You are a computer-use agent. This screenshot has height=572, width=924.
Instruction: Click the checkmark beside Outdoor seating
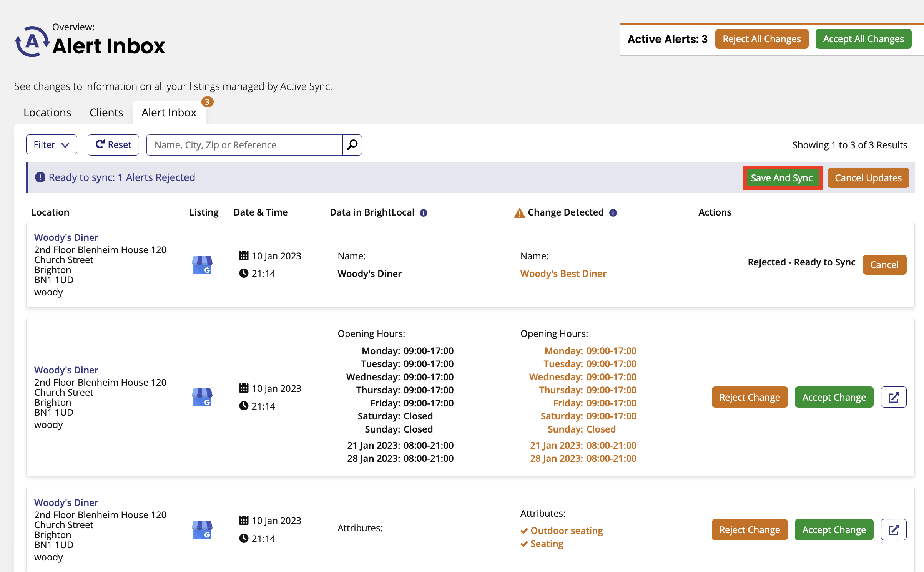pyautogui.click(x=524, y=531)
